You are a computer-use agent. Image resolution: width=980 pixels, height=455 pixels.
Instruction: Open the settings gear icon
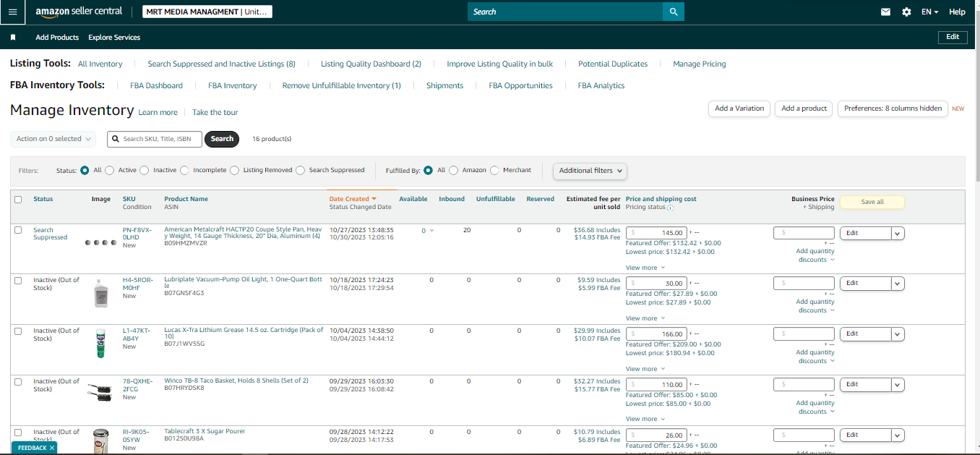pyautogui.click(x=906, y=12)
